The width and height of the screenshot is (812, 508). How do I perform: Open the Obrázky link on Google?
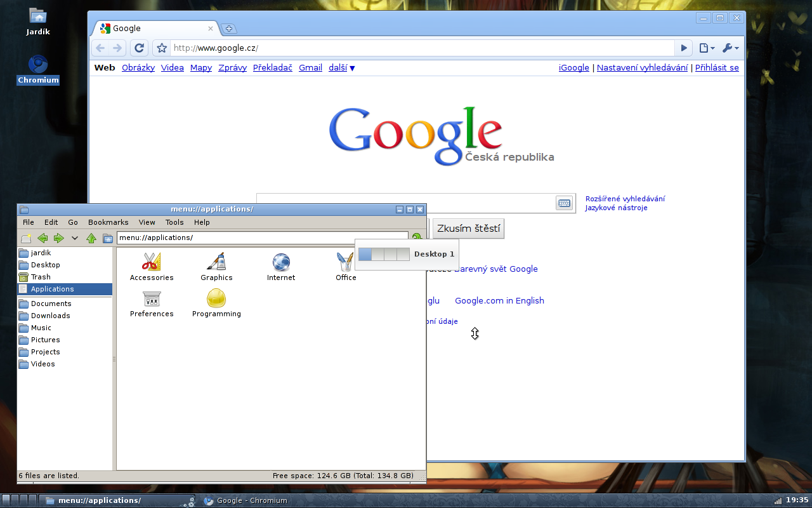tap(138, 68)
